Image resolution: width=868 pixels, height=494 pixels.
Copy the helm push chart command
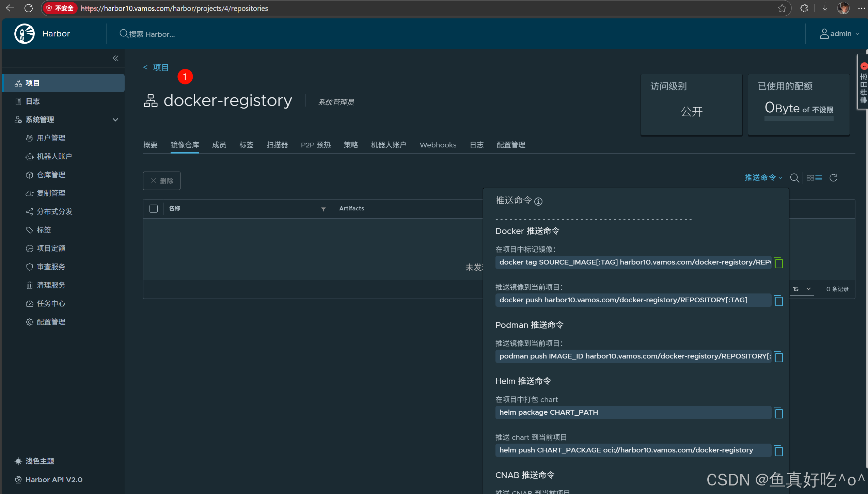coord(778,451)
